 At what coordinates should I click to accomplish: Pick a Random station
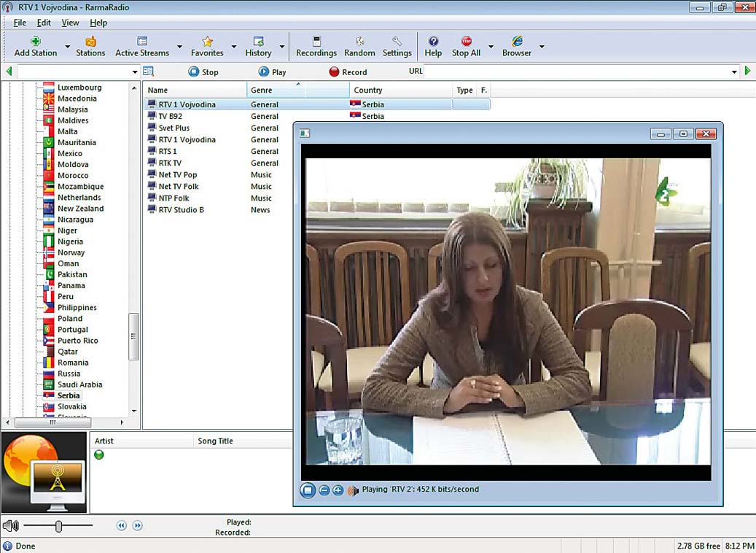pyautogui.click(x=359, y=47)
